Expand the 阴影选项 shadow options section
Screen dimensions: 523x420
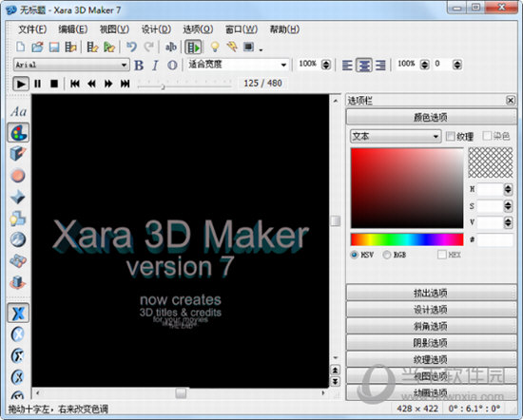click(x=431, y=343)
